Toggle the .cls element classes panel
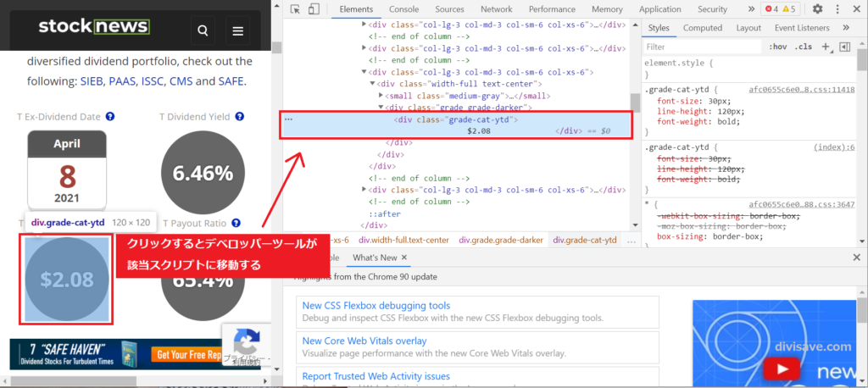The height and width of the screenshot is (388, 868). pos(804,47)
